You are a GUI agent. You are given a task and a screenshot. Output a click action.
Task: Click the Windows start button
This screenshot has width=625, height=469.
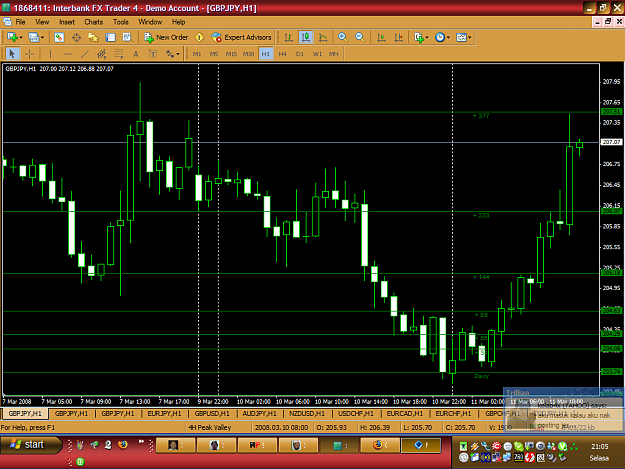[x=30, y=445]
